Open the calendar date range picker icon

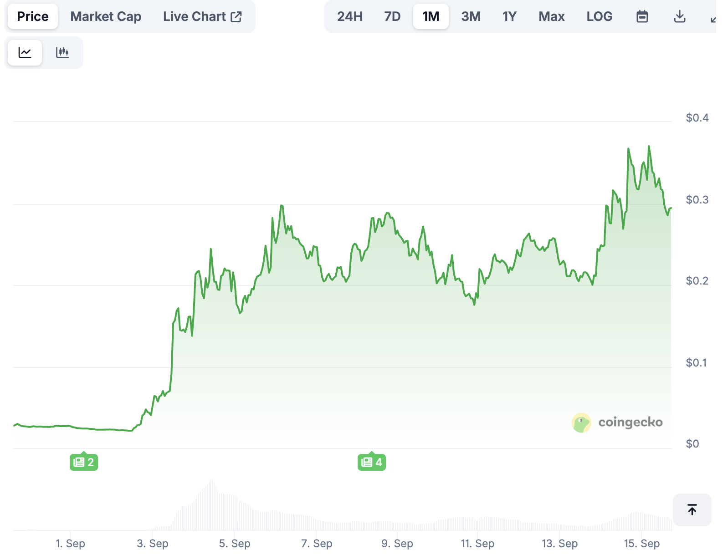coord(642,16)
